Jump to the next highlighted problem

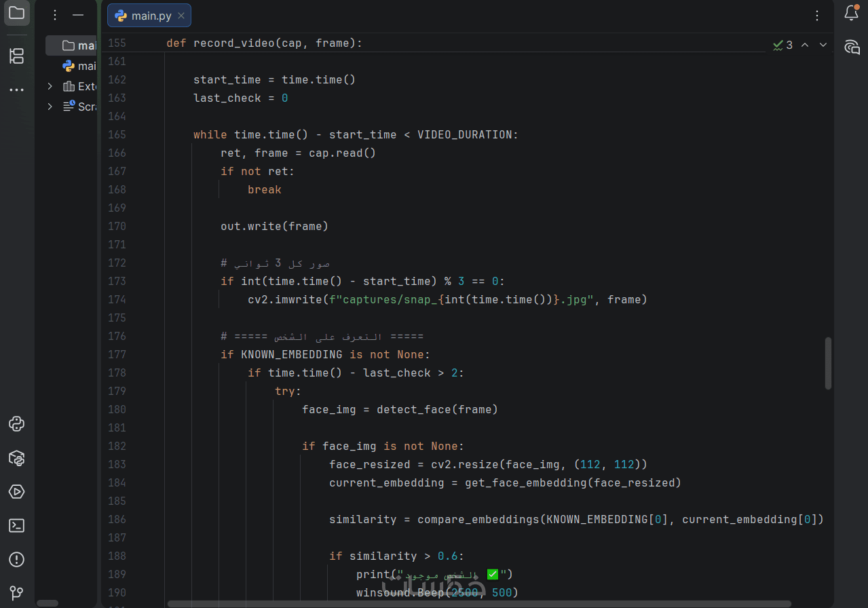[x=823, y=45]
